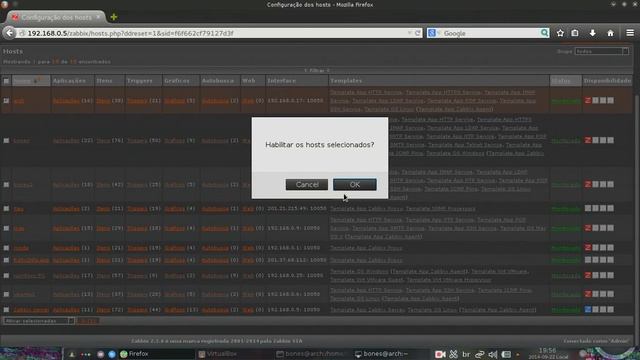The width and height of the screenshot is (640, 360).
Task: Check host checkbox in 192.168.0.25 row
Action: (x=6, y=276)
